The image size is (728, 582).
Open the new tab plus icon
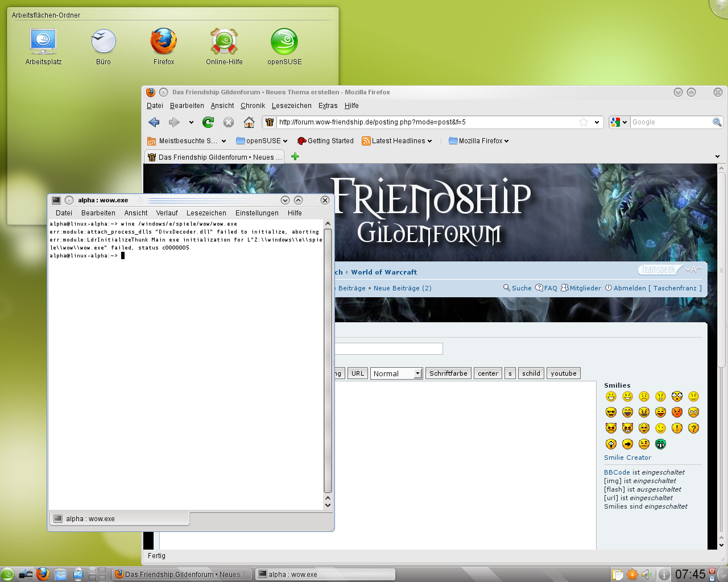tap(295, 157)
